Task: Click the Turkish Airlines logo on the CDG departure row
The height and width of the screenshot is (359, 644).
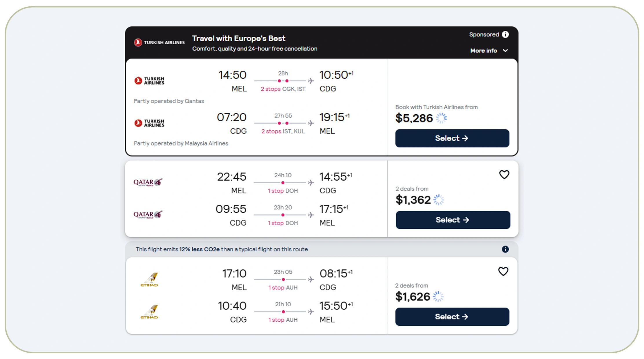Action: coord(149,123)
